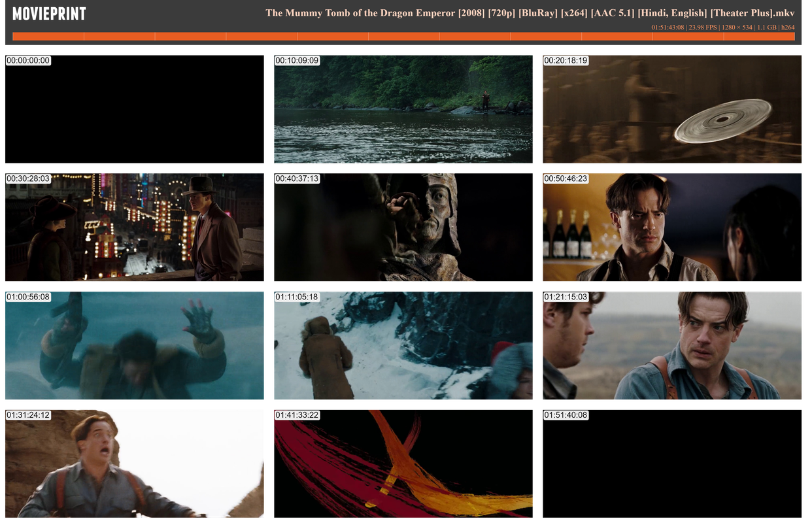Select the two men frame 01:21:15:03
This screenshot has height=523, width=812.
pos(672,346)
